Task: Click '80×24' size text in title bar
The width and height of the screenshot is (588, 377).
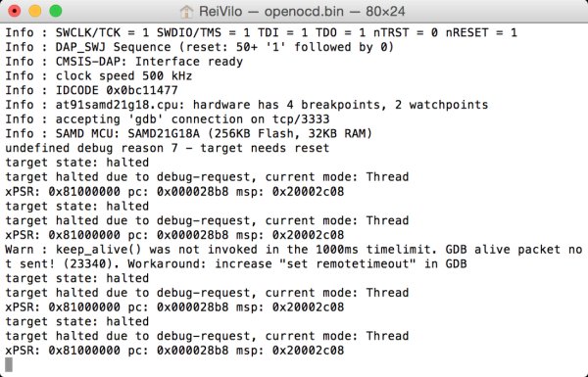Action: click(385, 11)
